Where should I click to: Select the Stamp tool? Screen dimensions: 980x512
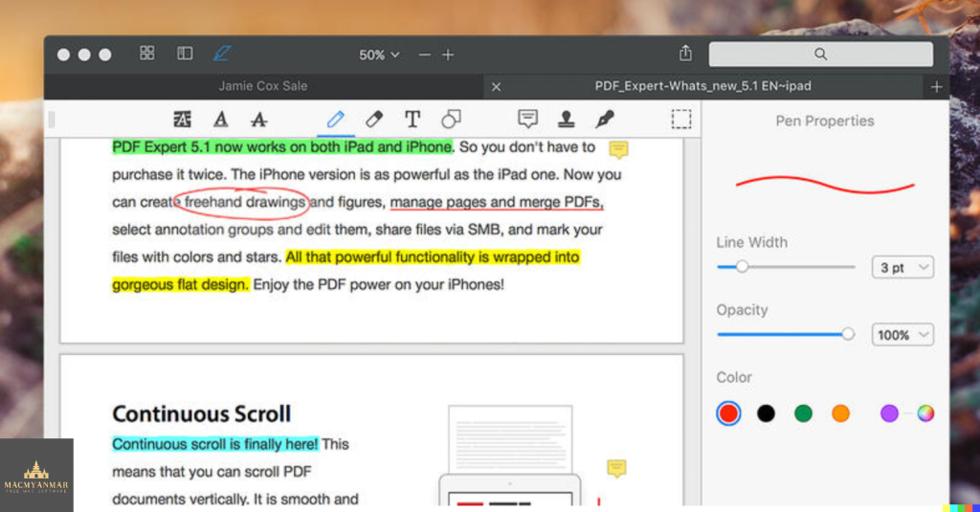[567, 119]
